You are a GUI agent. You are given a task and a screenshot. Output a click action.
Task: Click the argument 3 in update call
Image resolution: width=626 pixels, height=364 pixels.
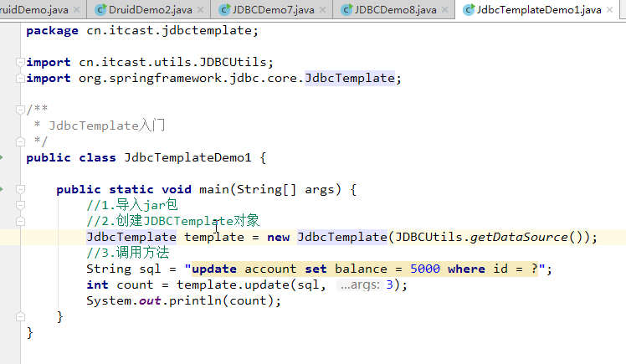pyautogui.click(x=390, y=285)
